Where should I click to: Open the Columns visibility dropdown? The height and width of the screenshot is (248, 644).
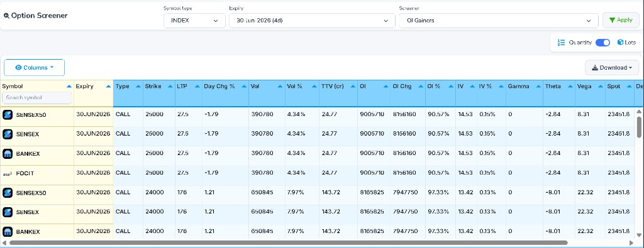tap(34, 68)
